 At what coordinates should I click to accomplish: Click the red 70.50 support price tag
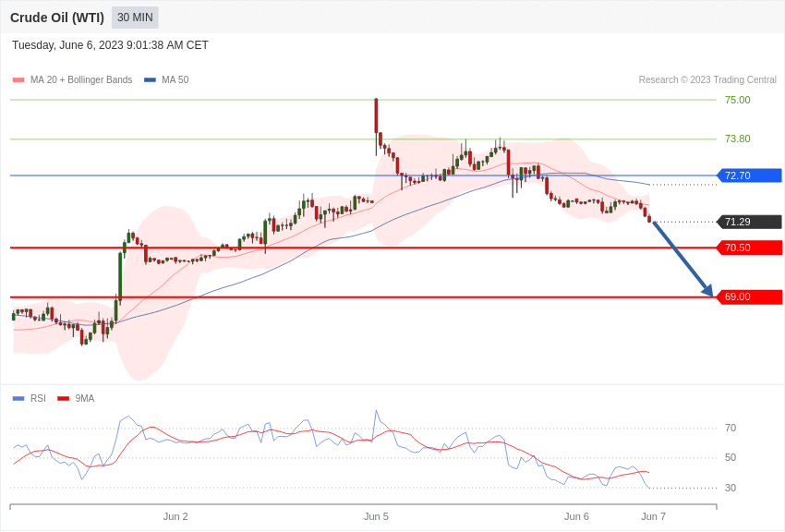(x=750, y=248)
